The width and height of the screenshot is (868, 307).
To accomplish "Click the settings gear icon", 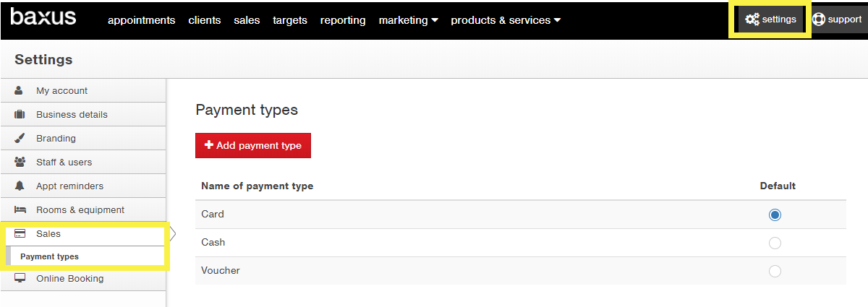I will pyautogui.click(x=752, y=20).
